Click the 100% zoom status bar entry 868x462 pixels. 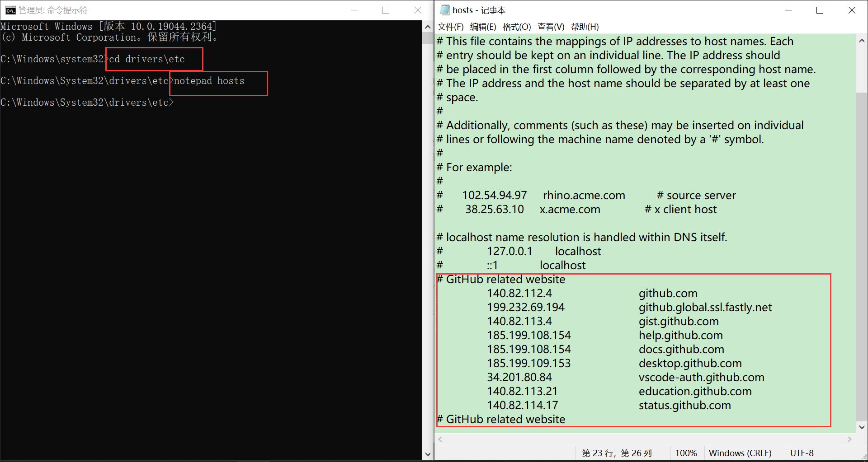pos(686,453)
